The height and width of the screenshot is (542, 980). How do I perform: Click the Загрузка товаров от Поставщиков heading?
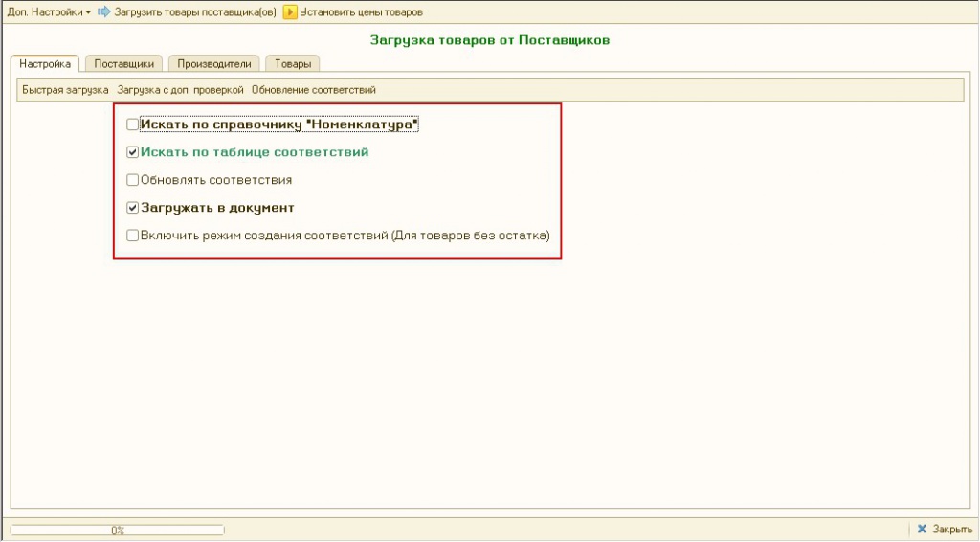point(490,40)
